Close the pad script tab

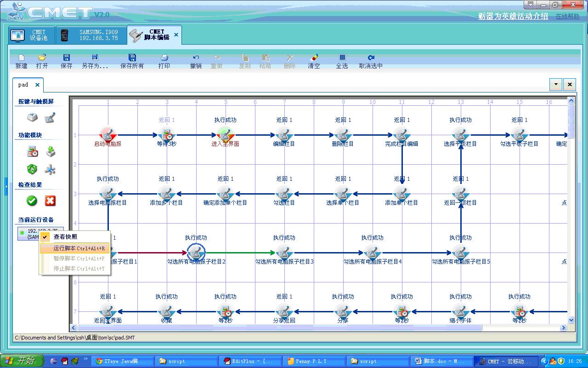click(38, 85)
